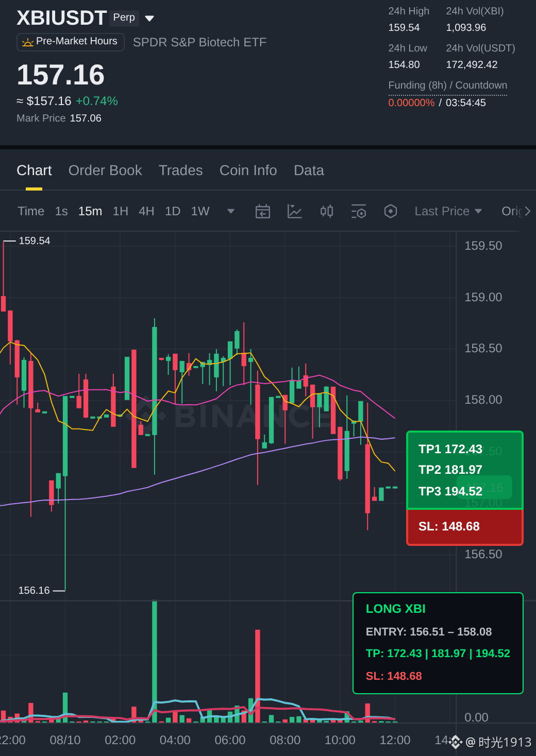Select the 1D interval
The image size is (536, 756).
coord(173,211)
